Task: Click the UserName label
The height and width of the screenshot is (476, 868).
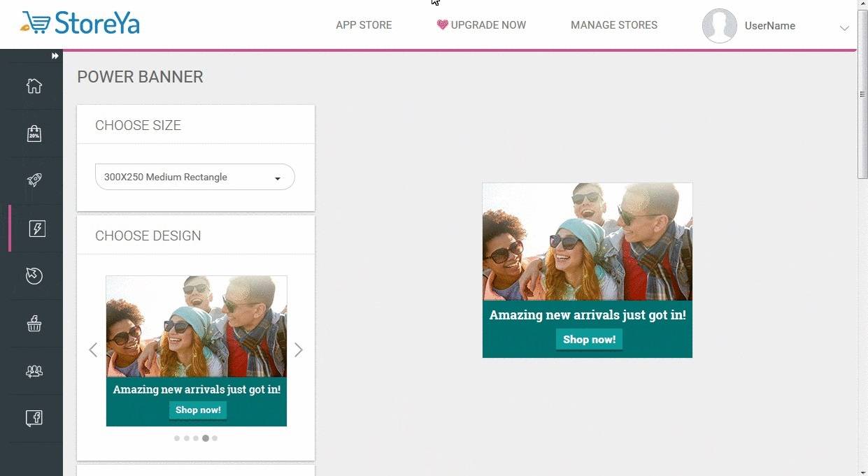Action: click(769, 26)
